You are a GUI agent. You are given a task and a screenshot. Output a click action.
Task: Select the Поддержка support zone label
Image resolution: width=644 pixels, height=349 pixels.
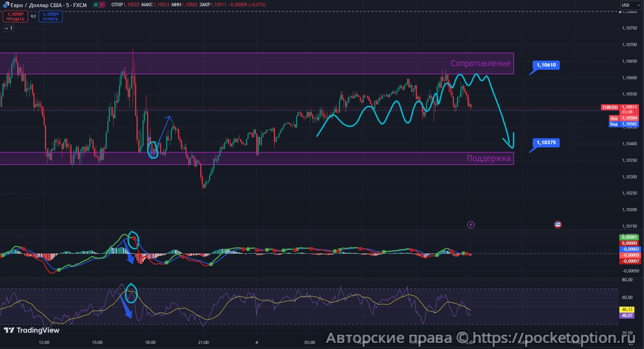point(488,158)
